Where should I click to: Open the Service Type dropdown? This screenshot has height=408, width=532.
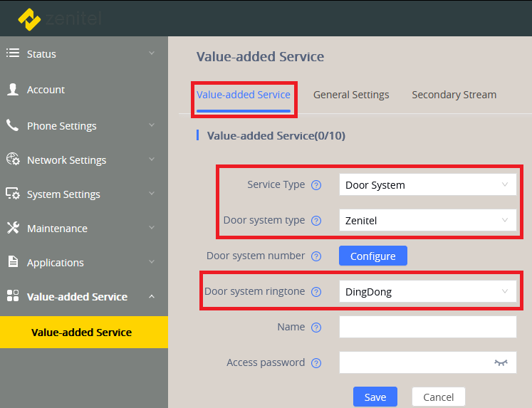coord(427,185)
